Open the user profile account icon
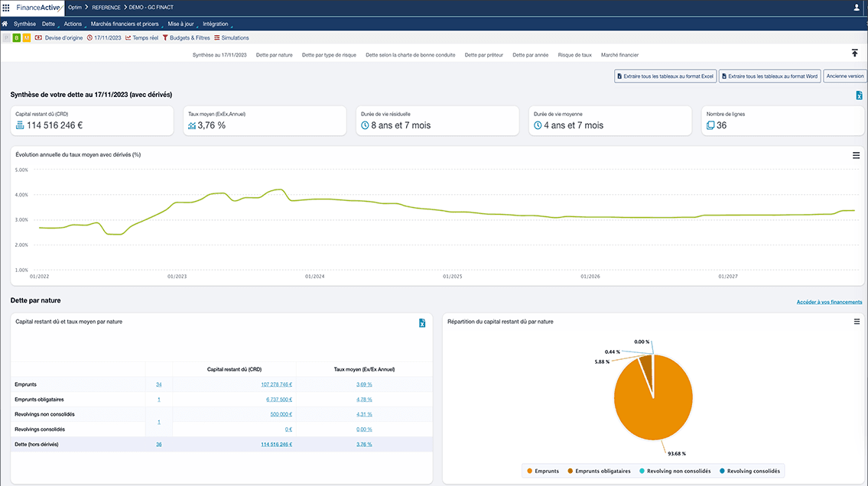 [x=855, y=8]
